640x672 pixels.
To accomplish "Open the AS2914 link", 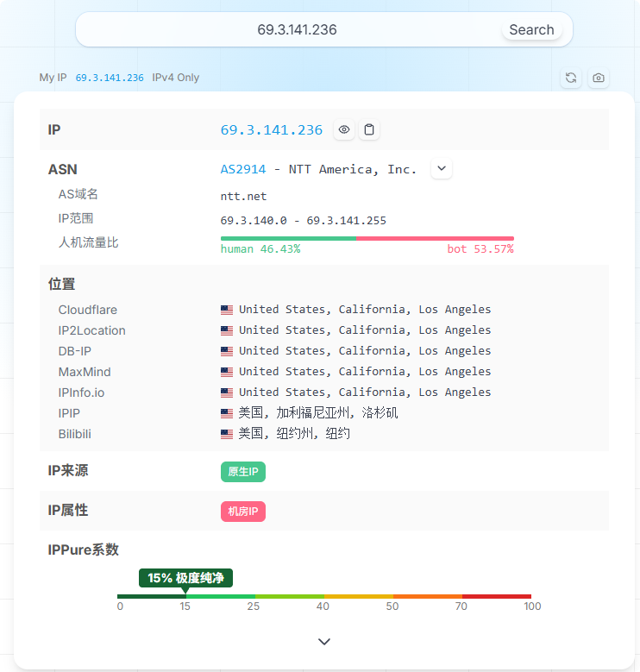I will pos(243,169).
